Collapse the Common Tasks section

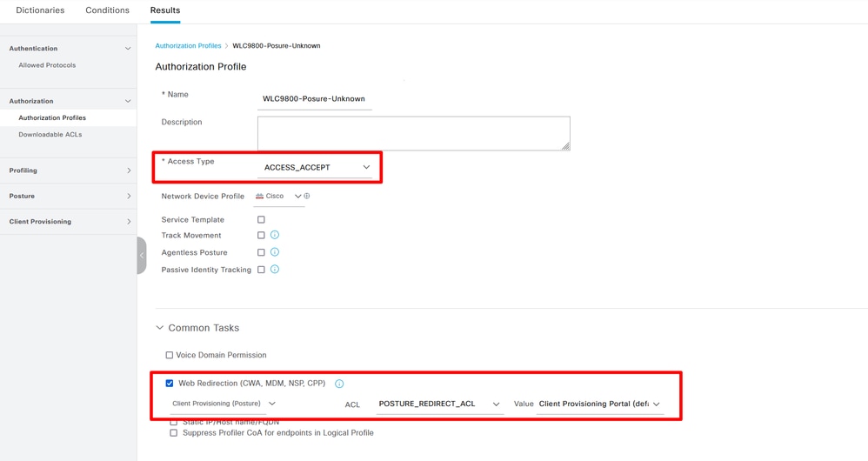tap(159, 328)
